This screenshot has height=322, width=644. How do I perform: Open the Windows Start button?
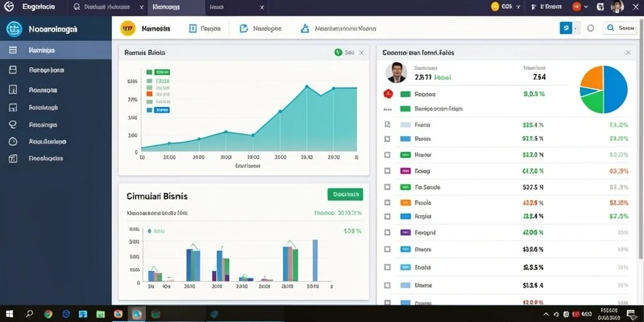[9, 314]
